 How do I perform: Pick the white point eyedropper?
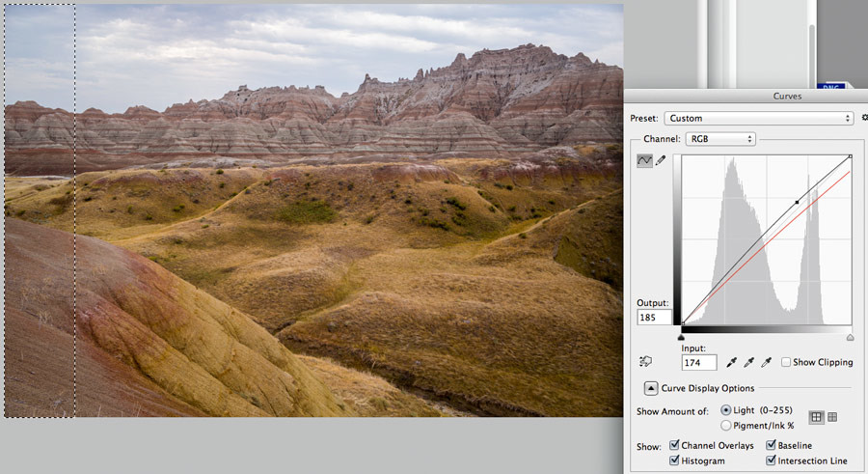[766, 363]
